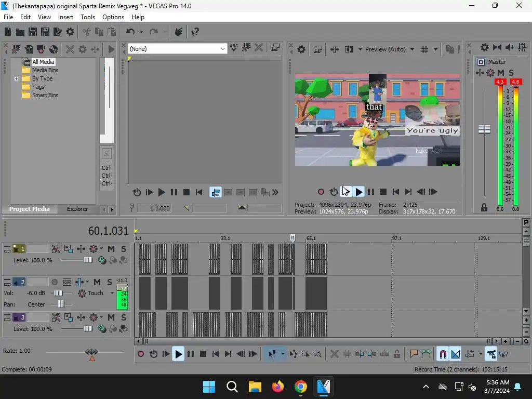Select Normal Edit Tool in timeline toolbar
The image size is (532, 399).
(x=272, y=354)
